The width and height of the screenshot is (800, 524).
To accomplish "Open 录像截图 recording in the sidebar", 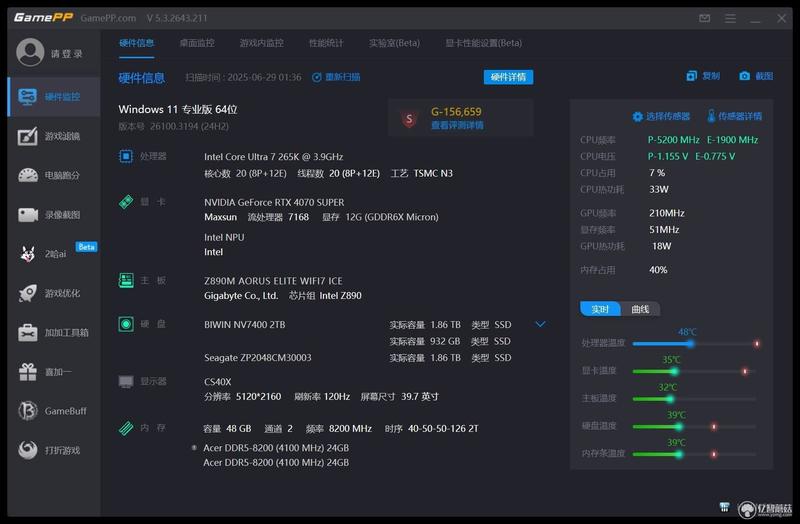I will (54, 215).
